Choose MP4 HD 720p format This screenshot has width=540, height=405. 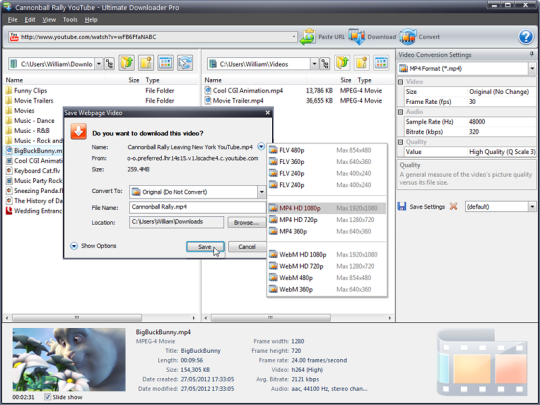327,220
